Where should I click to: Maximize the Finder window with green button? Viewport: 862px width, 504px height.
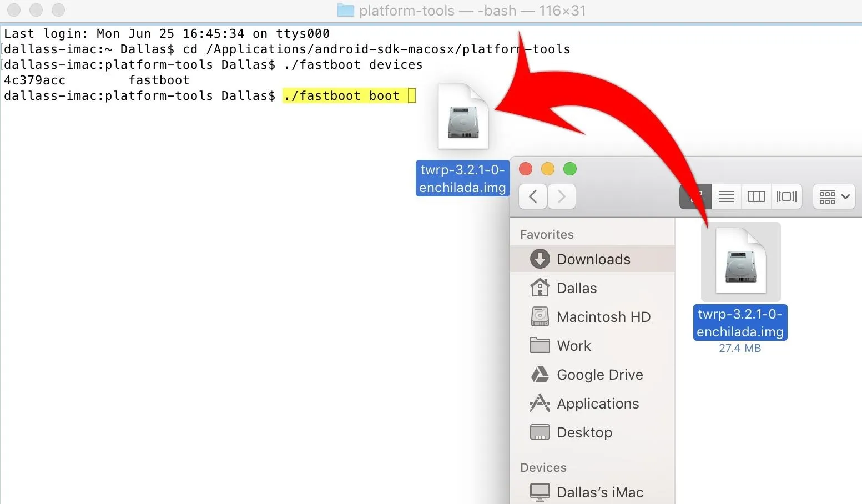(570, 169)
